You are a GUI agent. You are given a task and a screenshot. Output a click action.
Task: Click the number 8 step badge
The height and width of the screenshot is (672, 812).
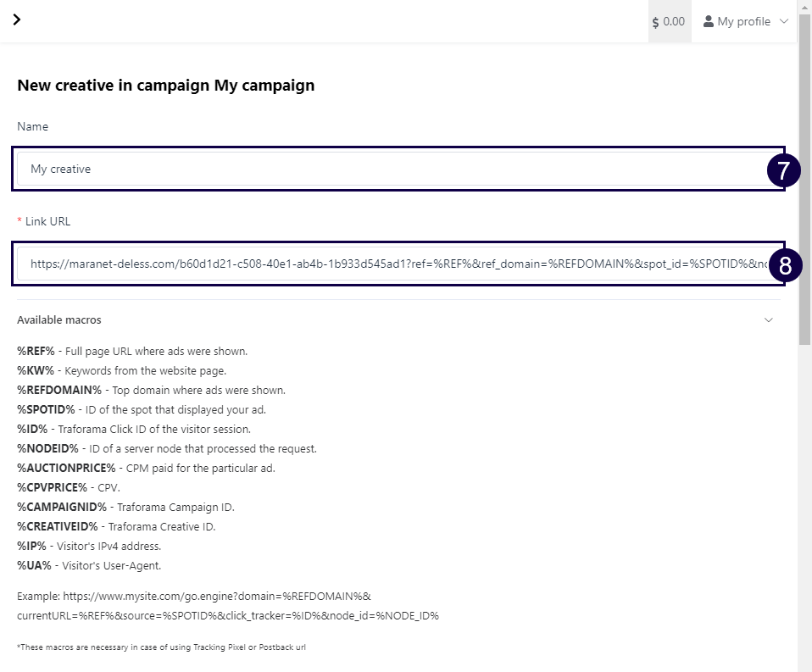785,265
